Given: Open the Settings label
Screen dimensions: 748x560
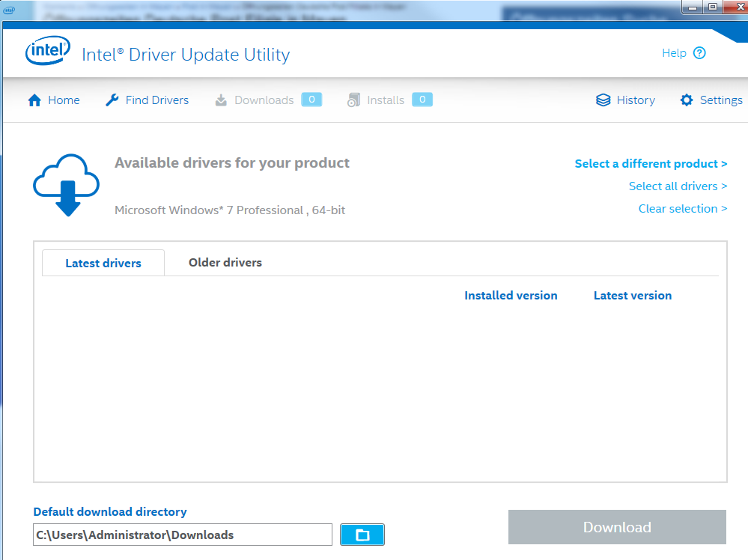Looking at the screenshot, I should 721,100.
